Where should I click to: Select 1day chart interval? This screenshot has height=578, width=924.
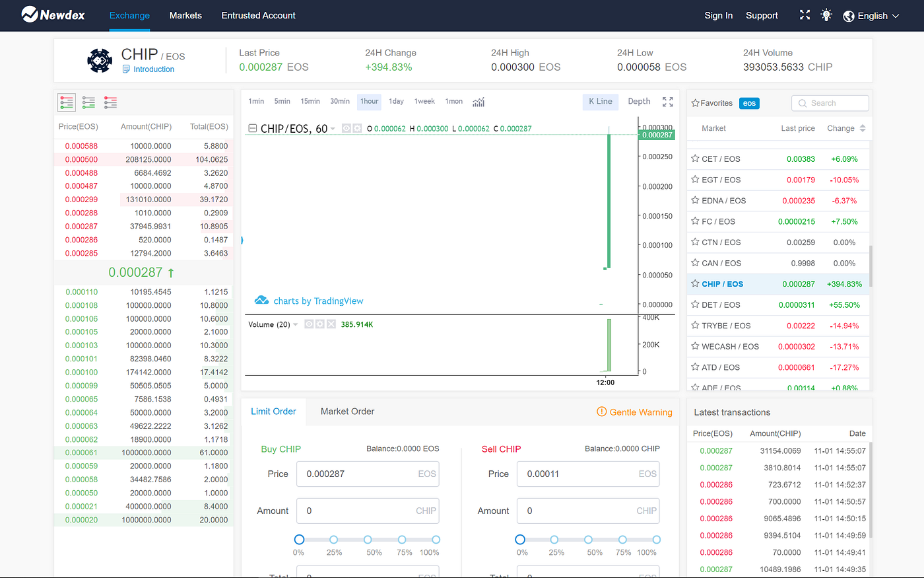point(396,101)
